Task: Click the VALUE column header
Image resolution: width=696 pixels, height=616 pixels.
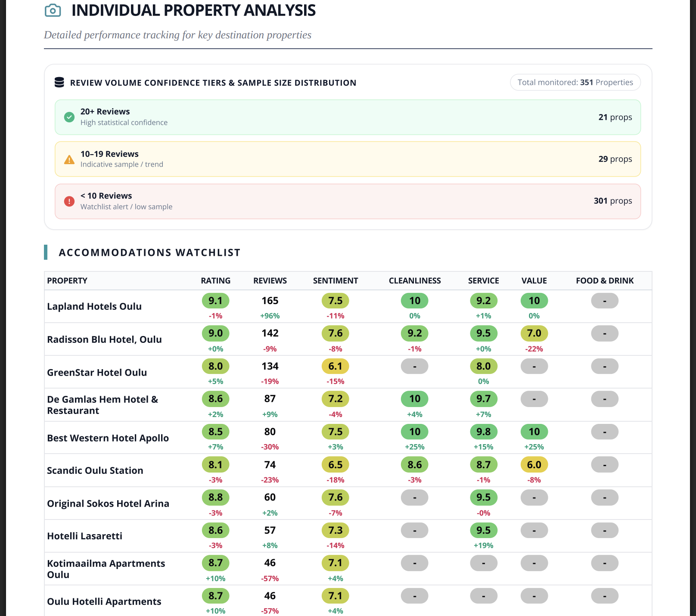Action: point(534,280)
